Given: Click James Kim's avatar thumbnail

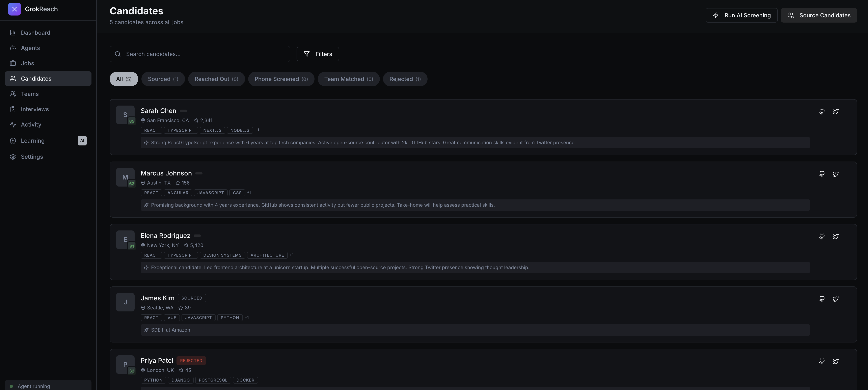Looking at the screenshot, I should point(125,302).
